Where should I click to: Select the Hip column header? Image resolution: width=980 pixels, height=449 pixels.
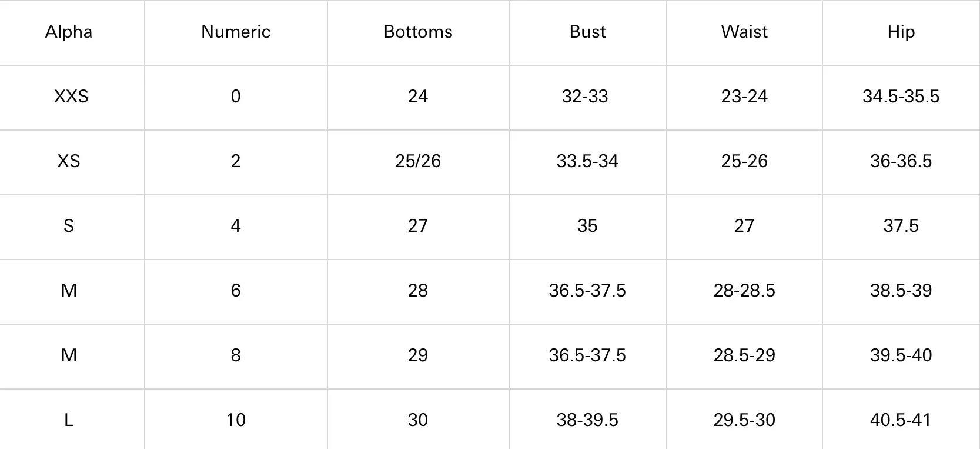point(901,32)
